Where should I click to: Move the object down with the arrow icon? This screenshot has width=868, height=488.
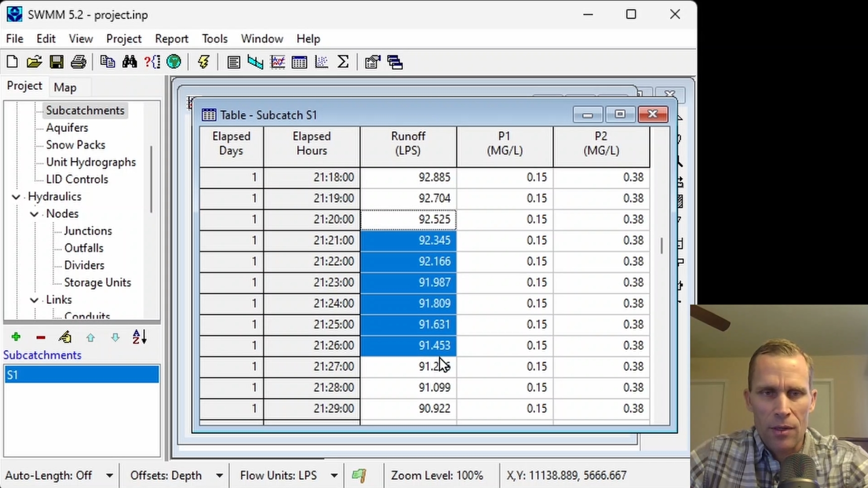click(115, 338)
